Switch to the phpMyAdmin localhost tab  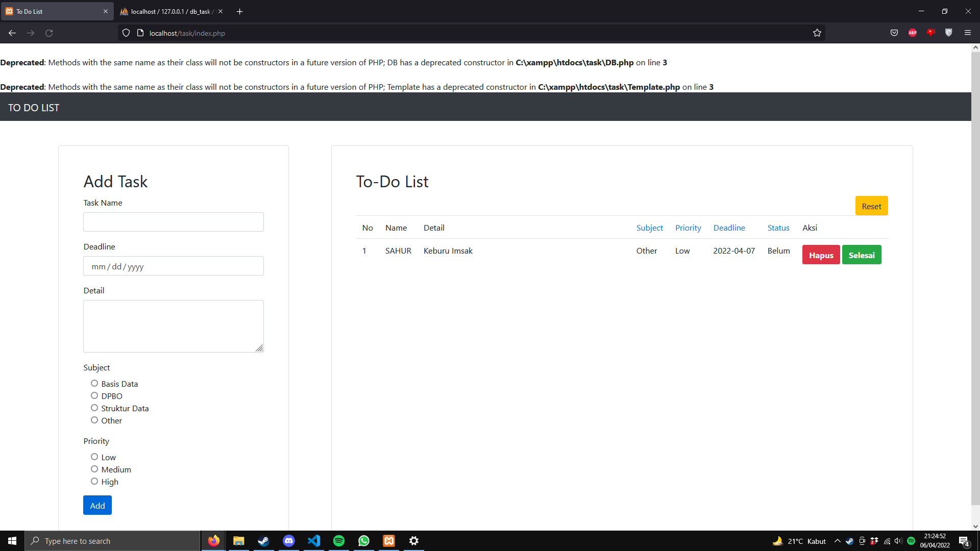pos(168,11)
